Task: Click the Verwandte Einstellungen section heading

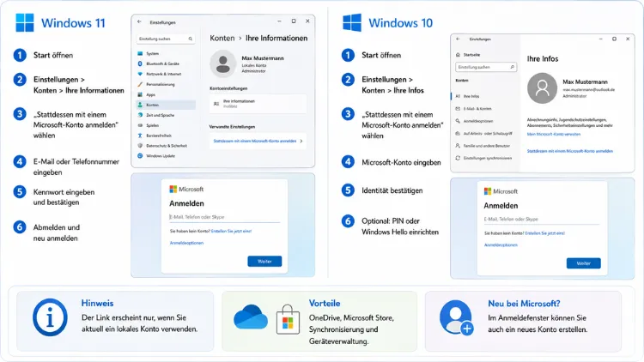Action: pos(232,127)
